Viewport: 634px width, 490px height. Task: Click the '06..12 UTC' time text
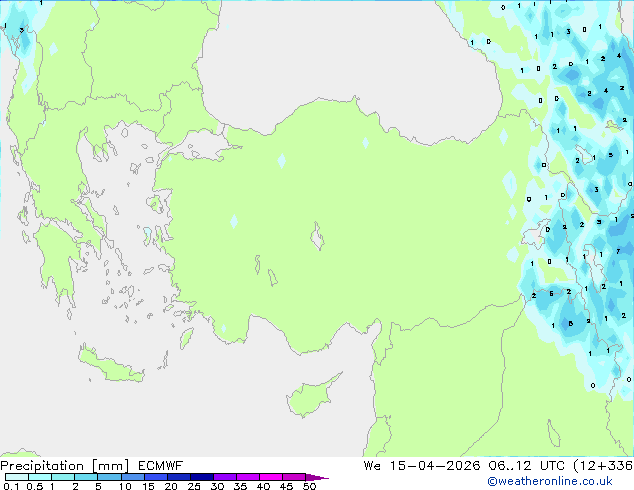(x=526, y=466)
